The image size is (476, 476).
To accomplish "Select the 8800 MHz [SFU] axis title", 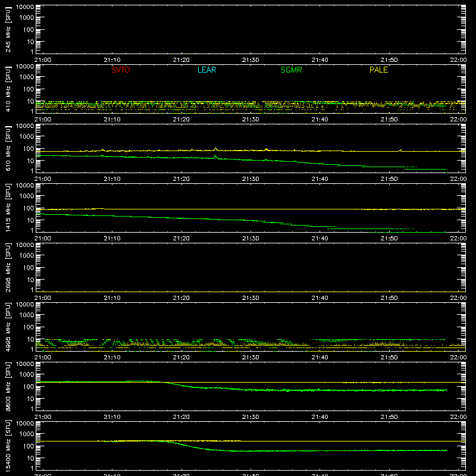I will click(8, 387).
